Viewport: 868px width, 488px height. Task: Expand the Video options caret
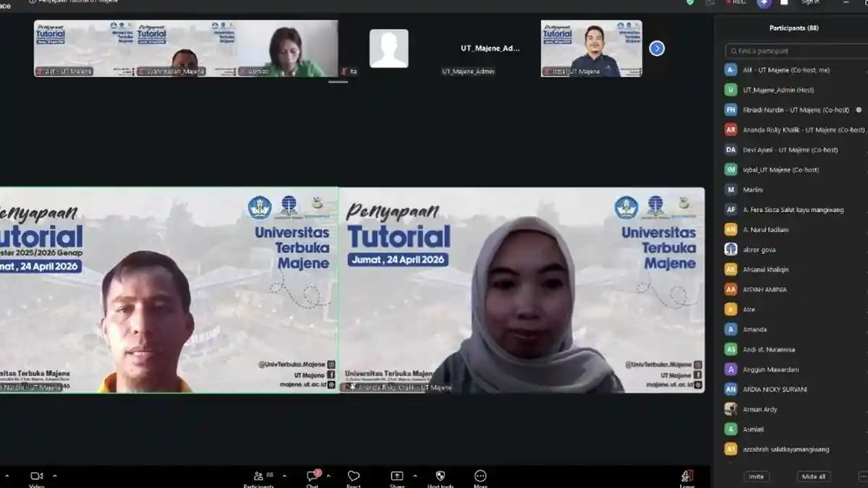point(55,476)
